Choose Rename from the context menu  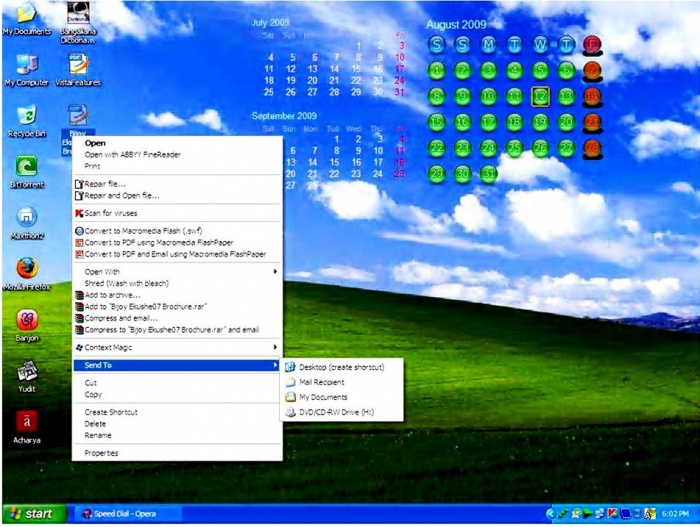pyautogui.click(x=177, y=435)
